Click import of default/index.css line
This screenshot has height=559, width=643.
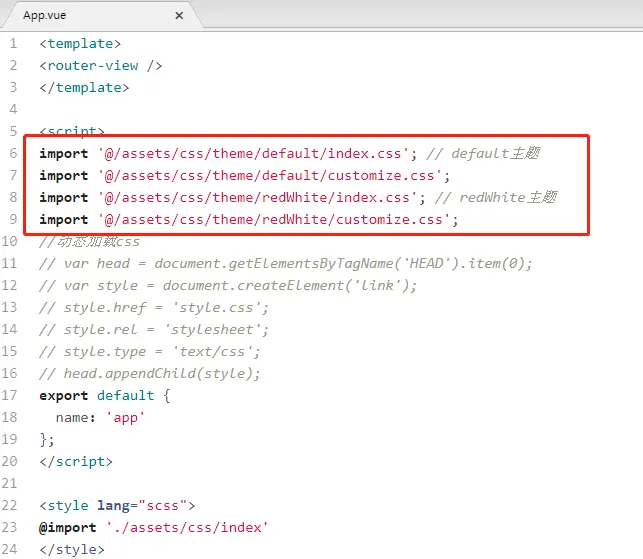228,154
